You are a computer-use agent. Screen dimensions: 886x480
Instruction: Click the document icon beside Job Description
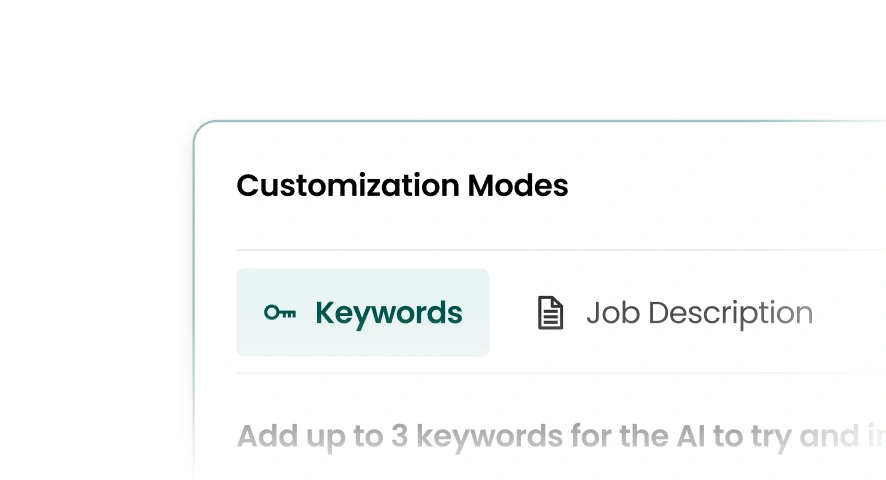550,313
